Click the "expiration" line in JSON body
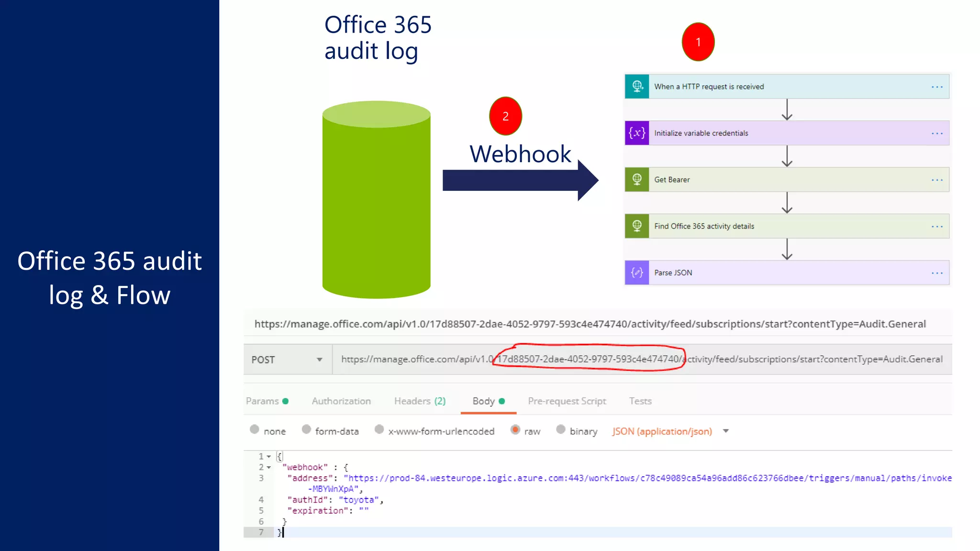The image size is (980, 551). point(328,511)
